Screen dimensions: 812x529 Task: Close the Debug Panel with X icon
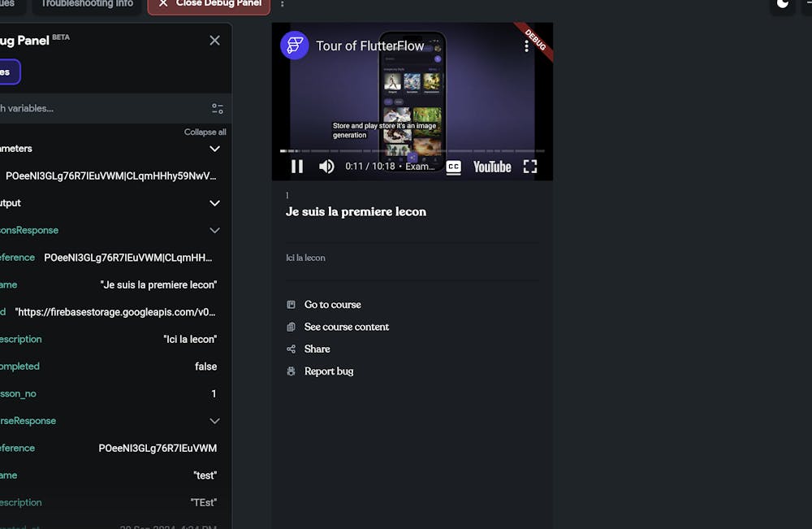(214, 41)
